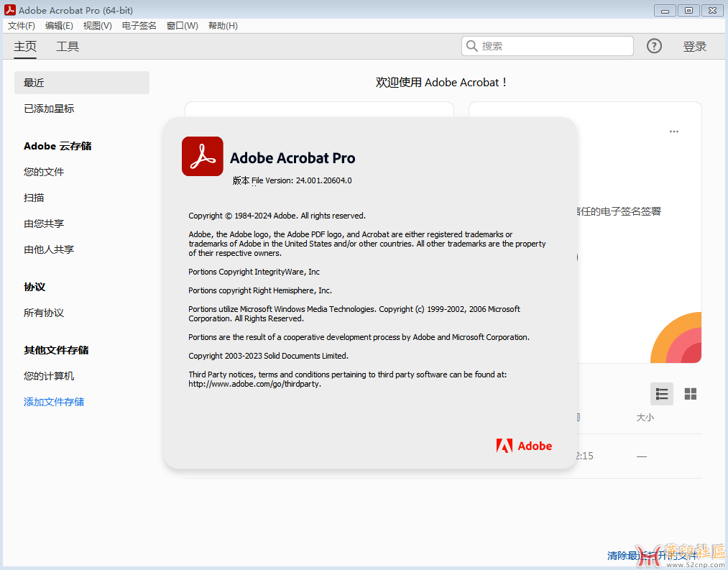Screen dimensions: 728x570
Task: Click the Acrobat icon in the title bar
Action: coord(10,10)
